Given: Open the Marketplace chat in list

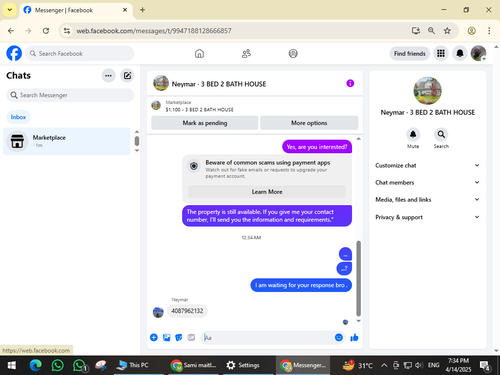Looking at the screenshot, I should (67, 141).
